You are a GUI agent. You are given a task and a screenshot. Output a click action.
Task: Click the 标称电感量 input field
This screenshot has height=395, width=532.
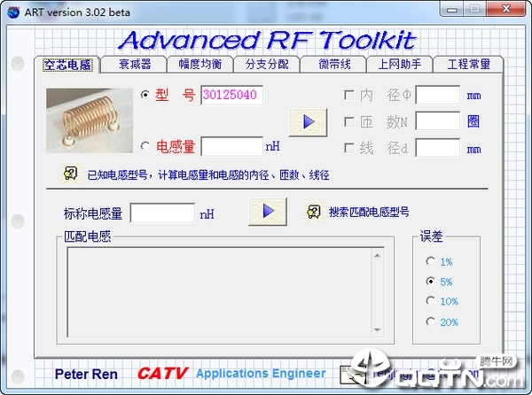click(x=162, y=213)
